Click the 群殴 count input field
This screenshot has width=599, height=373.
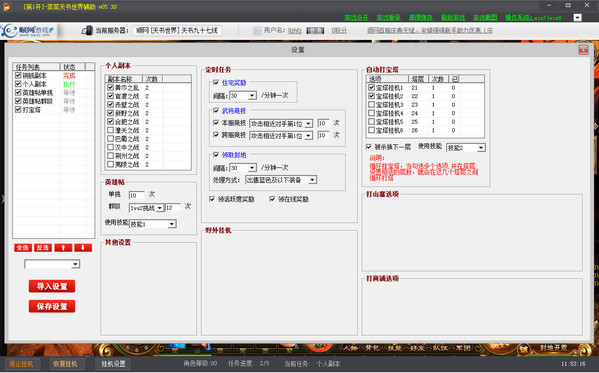173,208
